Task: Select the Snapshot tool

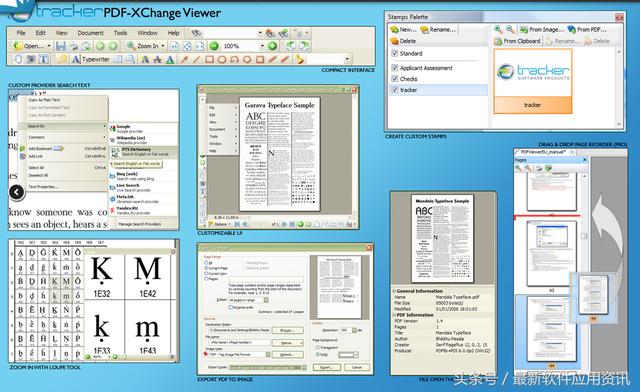Action: [31, 59]
